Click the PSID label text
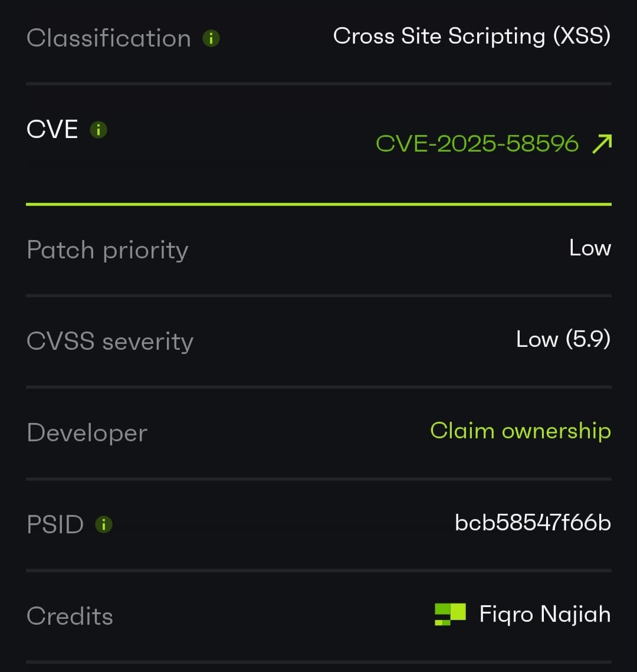The width and height of the screenshot is (637, 672). pos(55,525)
